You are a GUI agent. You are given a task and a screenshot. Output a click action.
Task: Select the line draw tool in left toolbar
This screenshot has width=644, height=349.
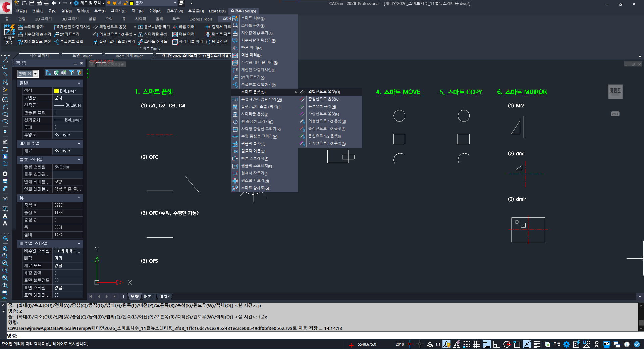[x=5, y=60]
